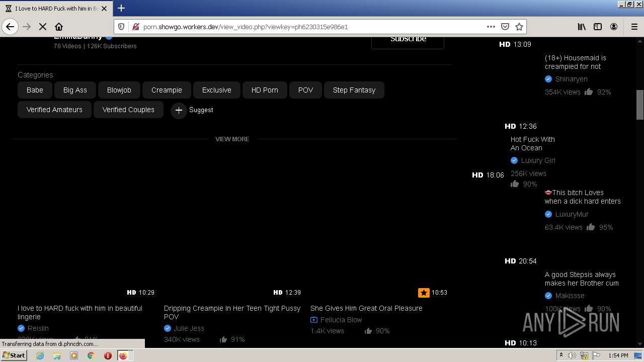This screenshot has height=362, width=644.
Task: Open a new browser tab
Action: click(x=121, y=8)
